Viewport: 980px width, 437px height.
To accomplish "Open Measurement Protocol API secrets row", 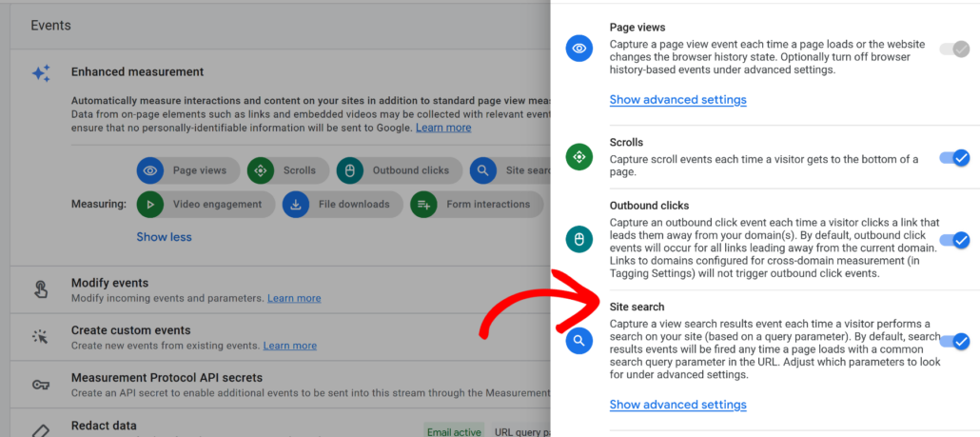I will [x=281, y=385].
